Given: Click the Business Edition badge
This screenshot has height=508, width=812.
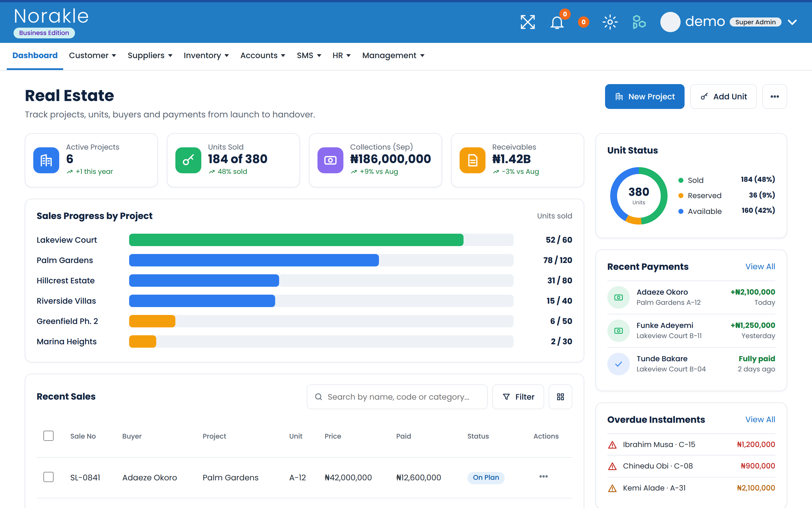Looking at the screenshot, I should tap(44, 33).
